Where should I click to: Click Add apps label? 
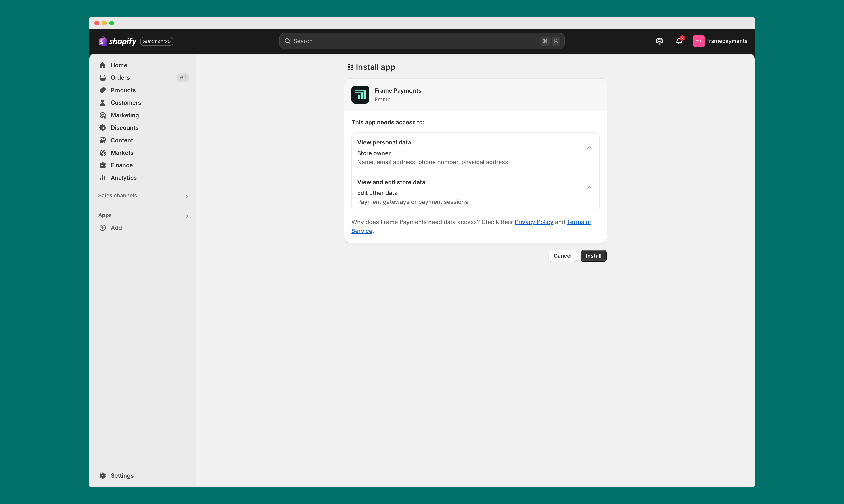[x=116, y=228]
